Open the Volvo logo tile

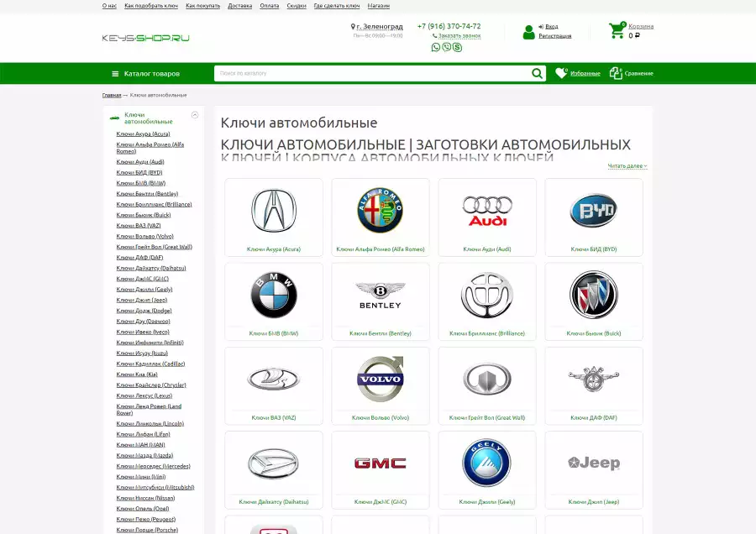click(381, 386)
